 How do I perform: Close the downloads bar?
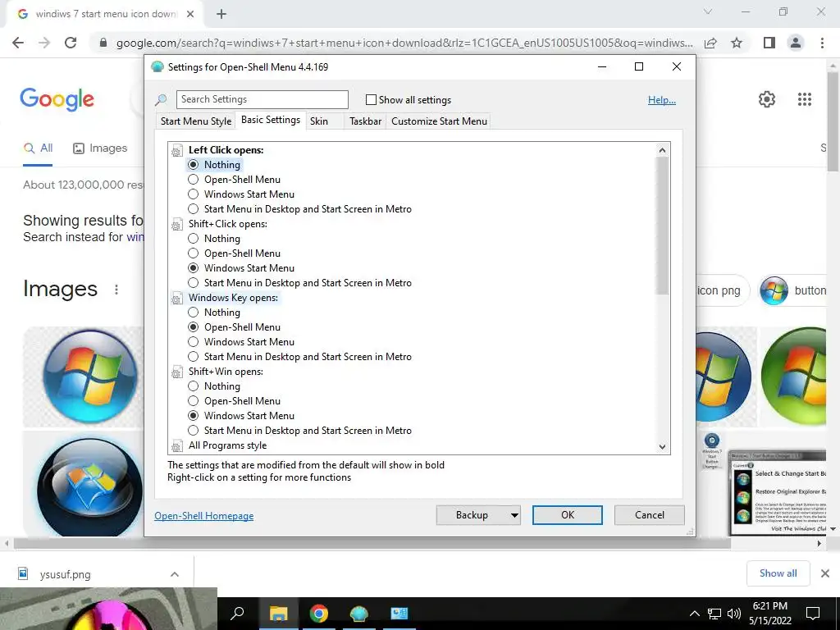[x=825, y=573]
